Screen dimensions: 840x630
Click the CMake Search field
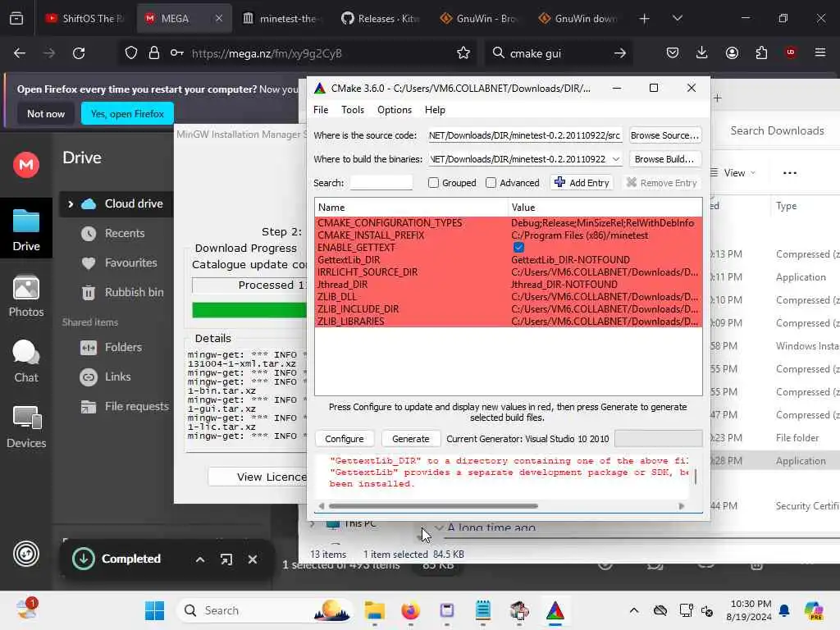tap(381, 183)
